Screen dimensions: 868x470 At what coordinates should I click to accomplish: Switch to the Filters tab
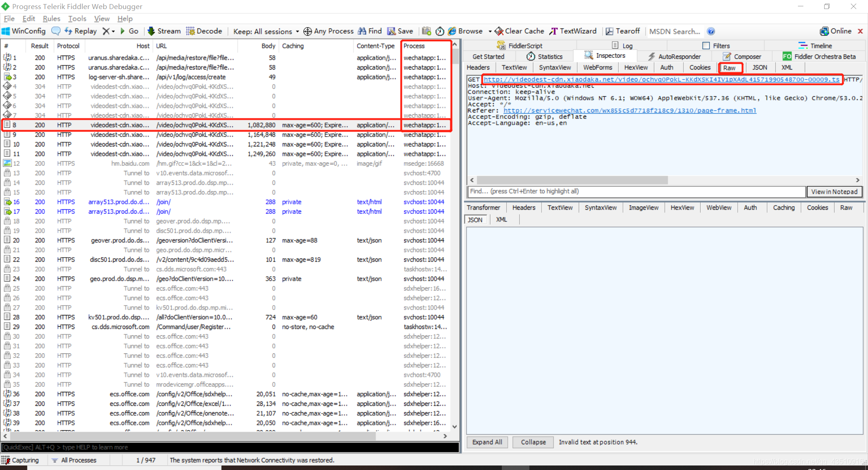point(716,46)
